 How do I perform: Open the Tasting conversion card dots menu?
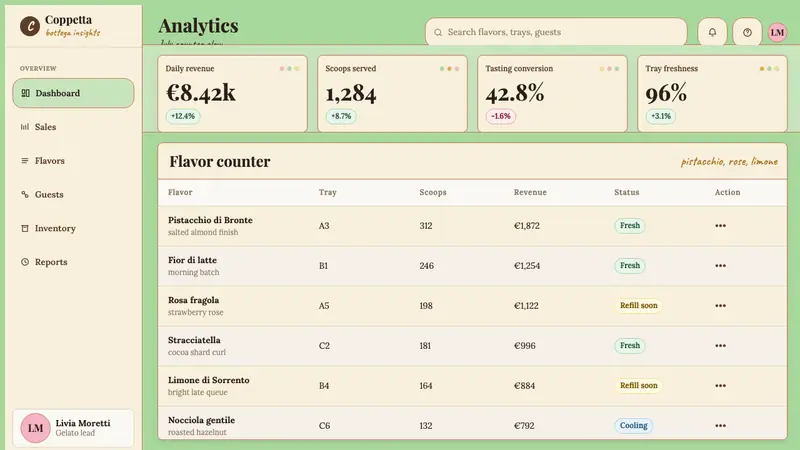point(609,68)
